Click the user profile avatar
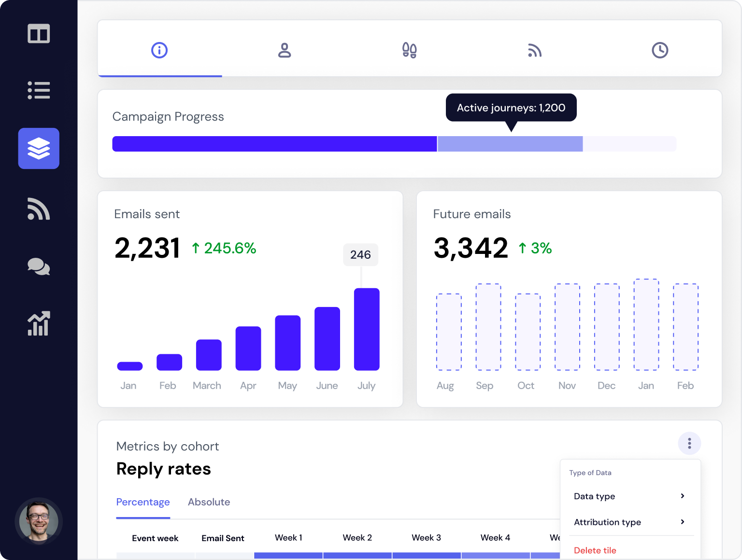 pyautogui.click(x=39, y=521)
